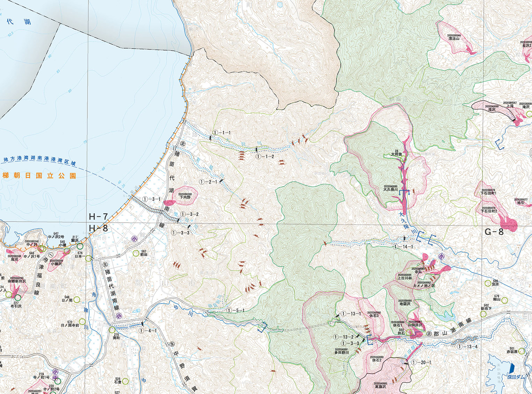Click the green circle marker for 566 別所
Viewport: 532px width, 394px height.
[488, 284]
